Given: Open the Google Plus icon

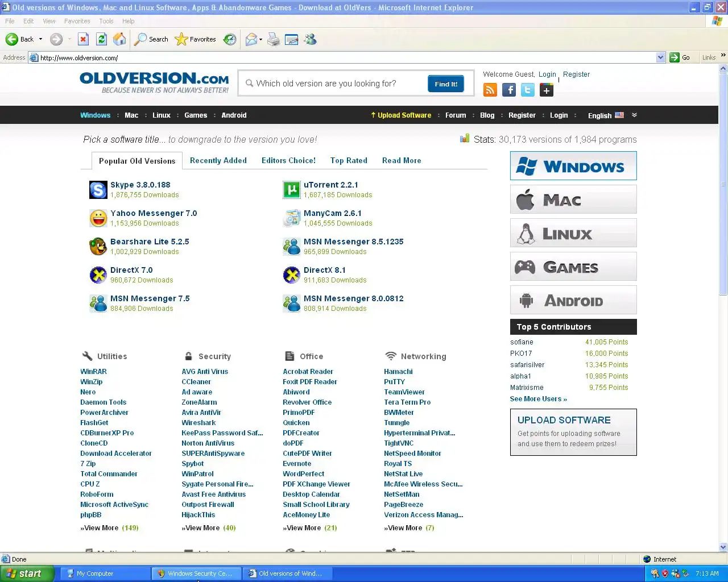Looking at the screenshot, I should pyautogui.click(x=547, y=90).
